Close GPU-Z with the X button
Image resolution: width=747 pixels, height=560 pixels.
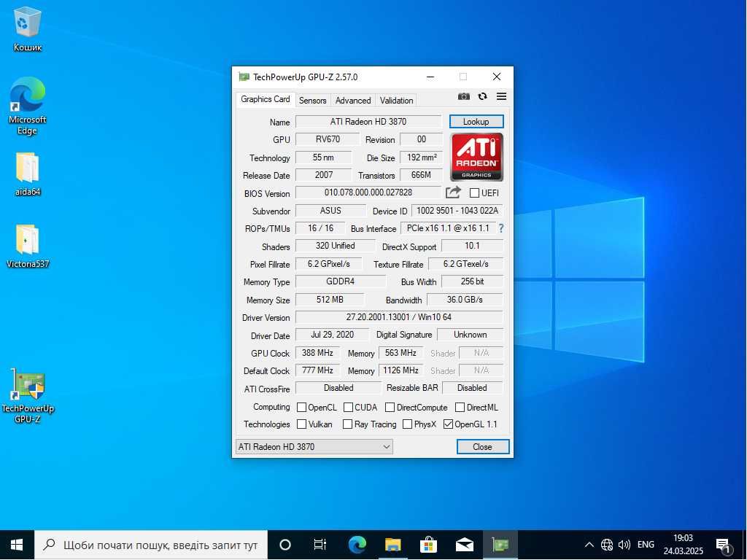(496, 77)
